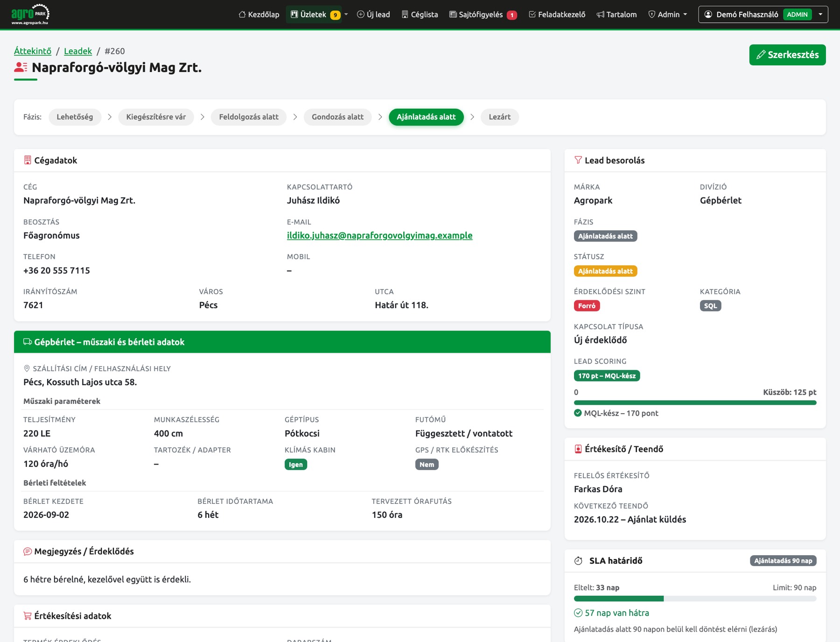The image size is (840, 642).
Task: Open Demó Felhasználó user menu
Action: [763, 14]
